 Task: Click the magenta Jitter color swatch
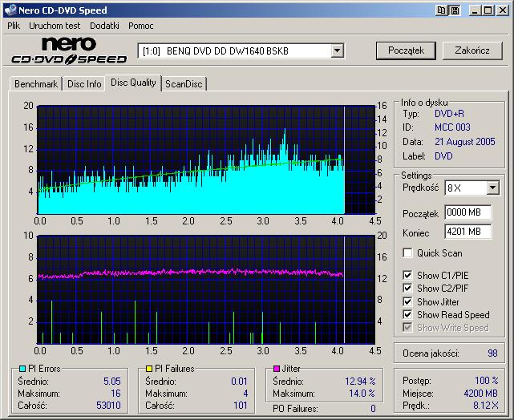(x=277, y=369)
